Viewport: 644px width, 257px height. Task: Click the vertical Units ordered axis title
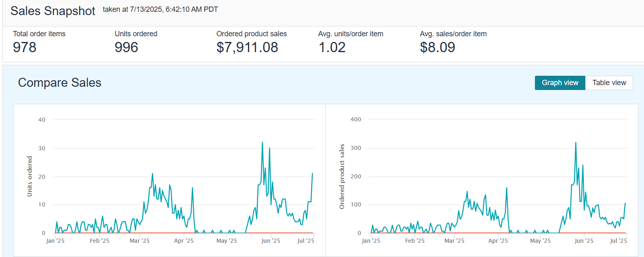(29, 176)
